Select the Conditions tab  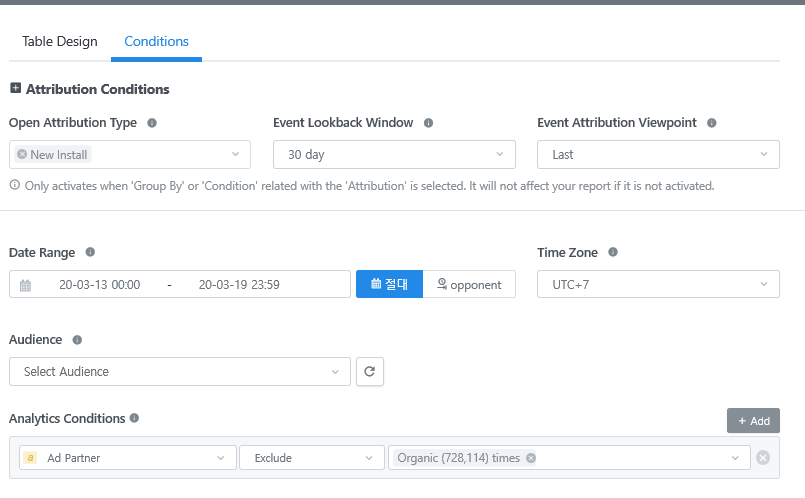(156, 42)
